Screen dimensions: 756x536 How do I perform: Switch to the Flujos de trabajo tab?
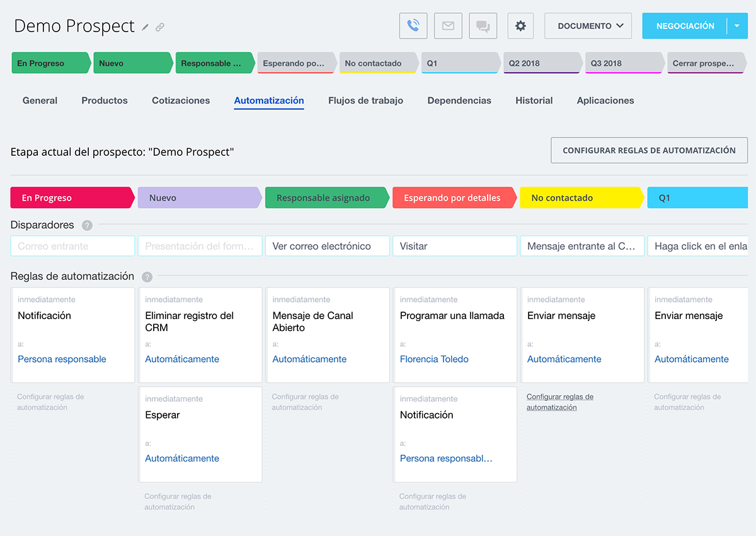(365, 100)
